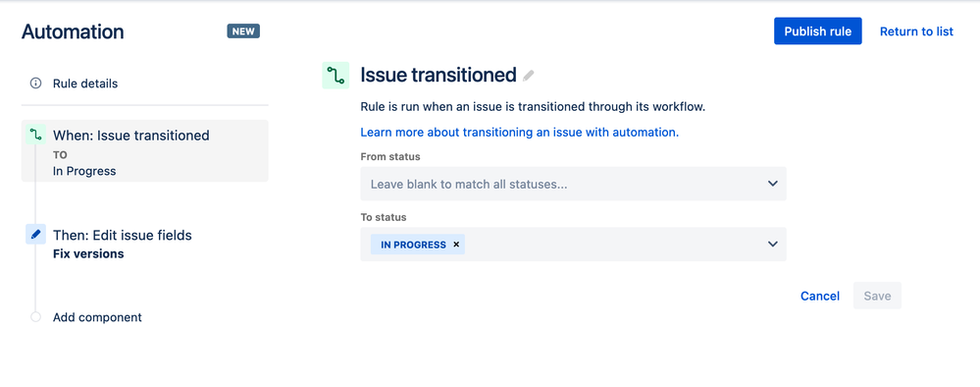Expand the From status dropdown arrow
980x387 pixels.
click(x=772, y=184)
